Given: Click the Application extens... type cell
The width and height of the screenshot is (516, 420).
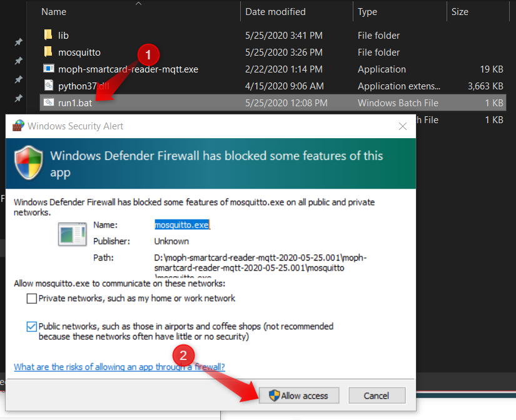Looking at the screenshot, I should (399, 86).
